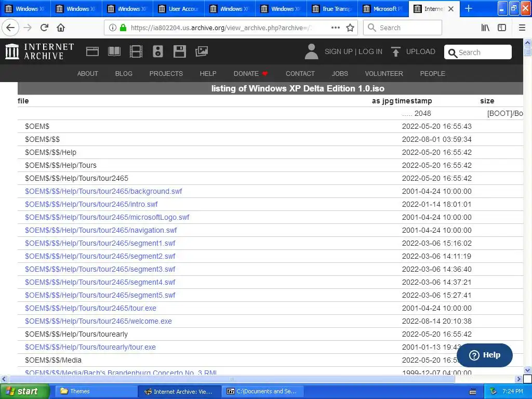Go to the browser home page icon
The width and height of the screenshot is (532, 399).
tap(61, 28)
